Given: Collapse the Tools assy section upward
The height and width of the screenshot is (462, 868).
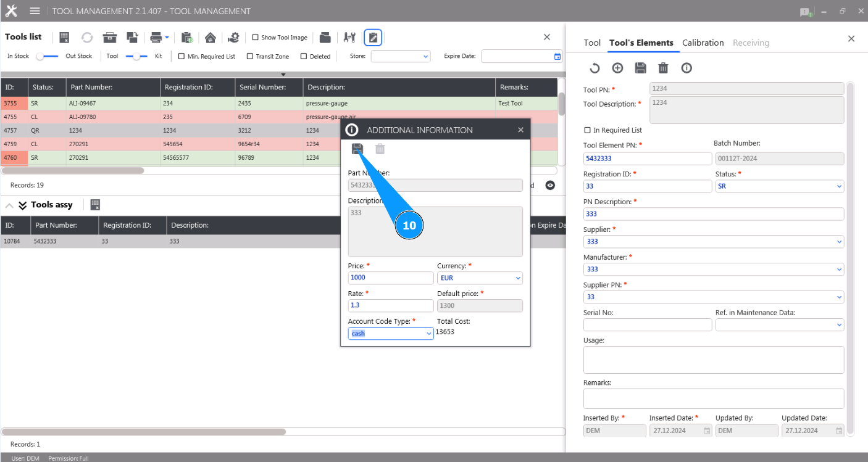Looking at the screenshot, I should pos(9,205).
